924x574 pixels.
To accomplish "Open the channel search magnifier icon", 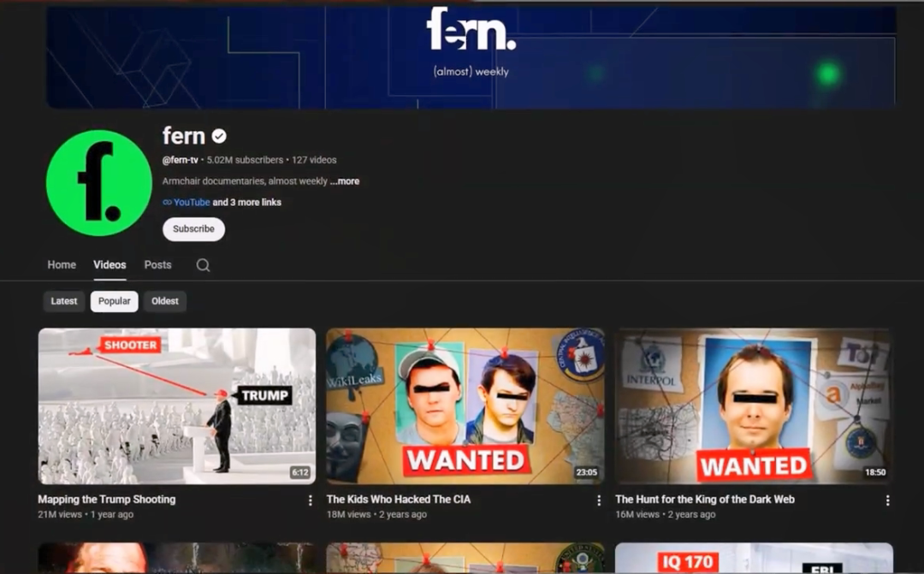I will 203,265.
